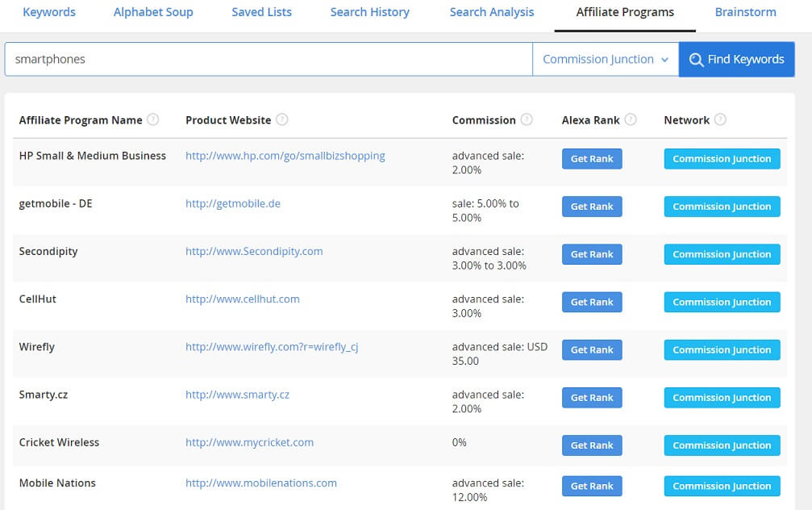812x510 pixels.
Task: Click Commission Junction button in getmobile row
Action: 722,207
